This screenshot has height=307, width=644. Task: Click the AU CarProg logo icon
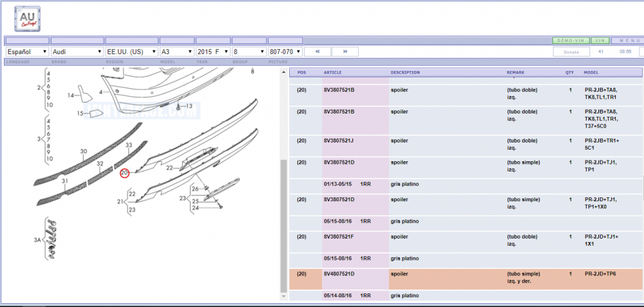point(27,19)
